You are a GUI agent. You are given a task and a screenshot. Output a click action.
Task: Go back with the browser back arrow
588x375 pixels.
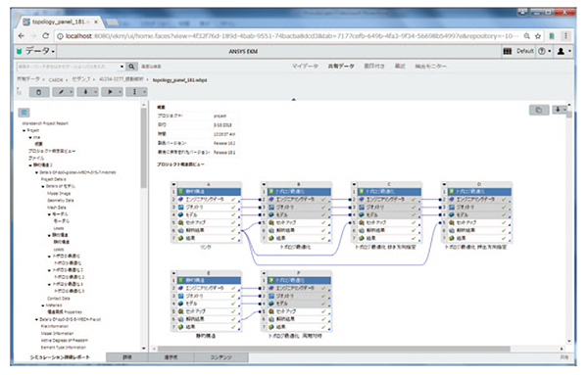click(22, 36)
